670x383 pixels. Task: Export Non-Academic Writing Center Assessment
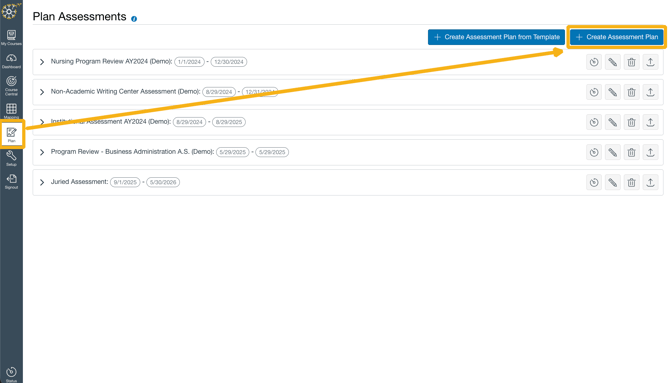[x=650, y=92]
